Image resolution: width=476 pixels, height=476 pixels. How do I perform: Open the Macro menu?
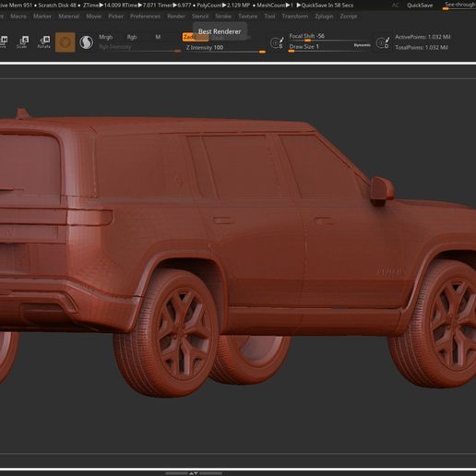tap(18, 17)
